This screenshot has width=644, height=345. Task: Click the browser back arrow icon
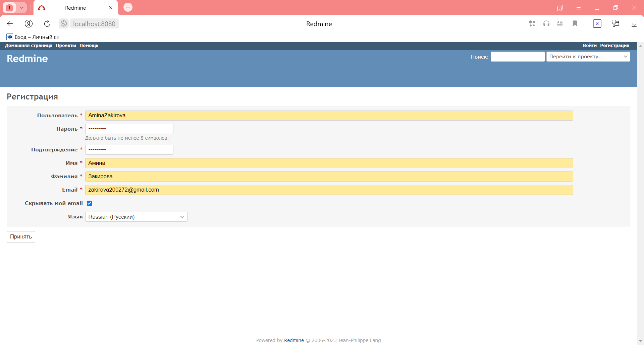click(x=10, y=23)
